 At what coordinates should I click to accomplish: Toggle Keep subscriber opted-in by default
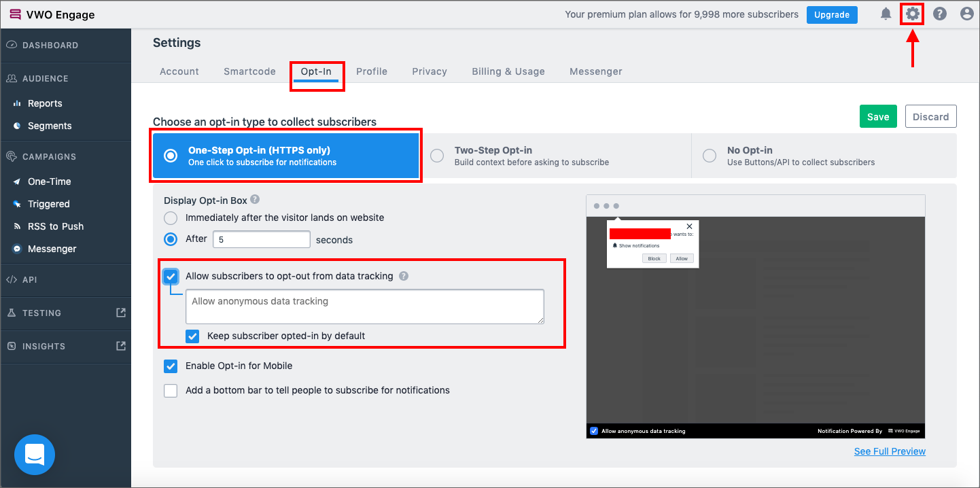coord(192,336)
